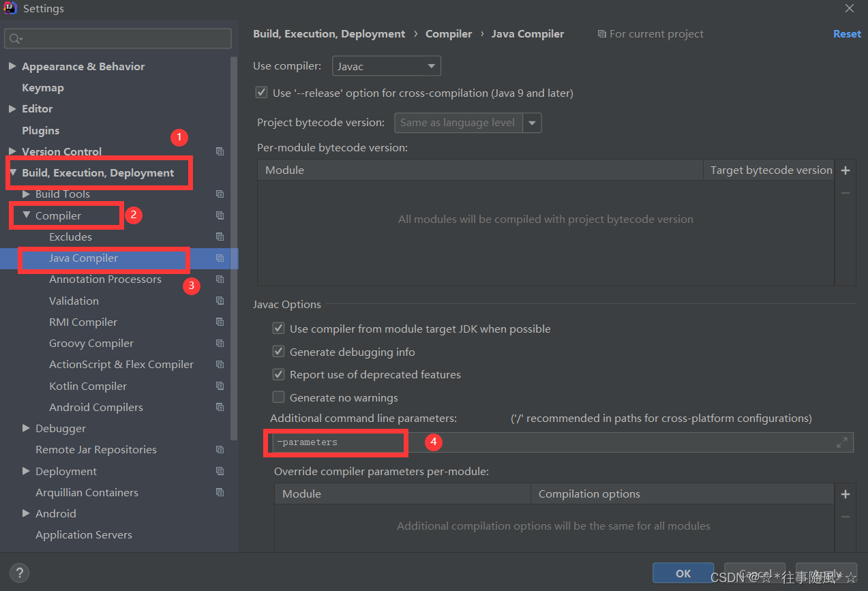Click the OK button

click(683, 573)
